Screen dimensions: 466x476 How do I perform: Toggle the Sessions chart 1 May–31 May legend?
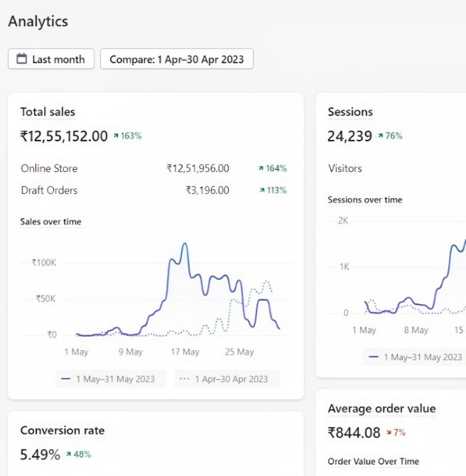coord(416,357)
